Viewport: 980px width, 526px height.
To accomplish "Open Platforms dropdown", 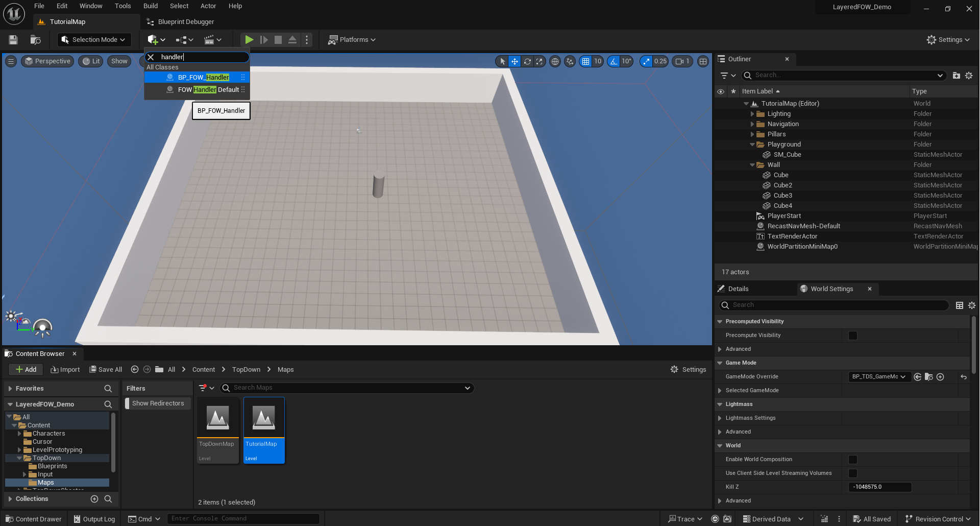I will pos(352,40).
